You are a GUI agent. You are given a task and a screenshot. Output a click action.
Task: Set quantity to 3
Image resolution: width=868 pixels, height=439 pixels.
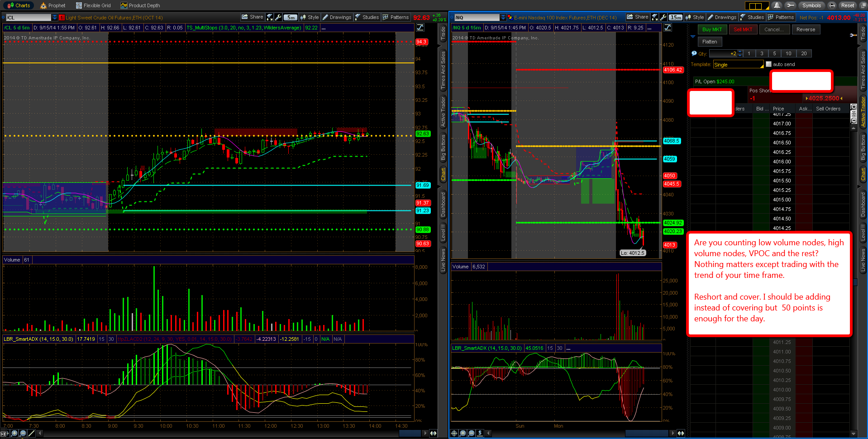click(762, 53)
